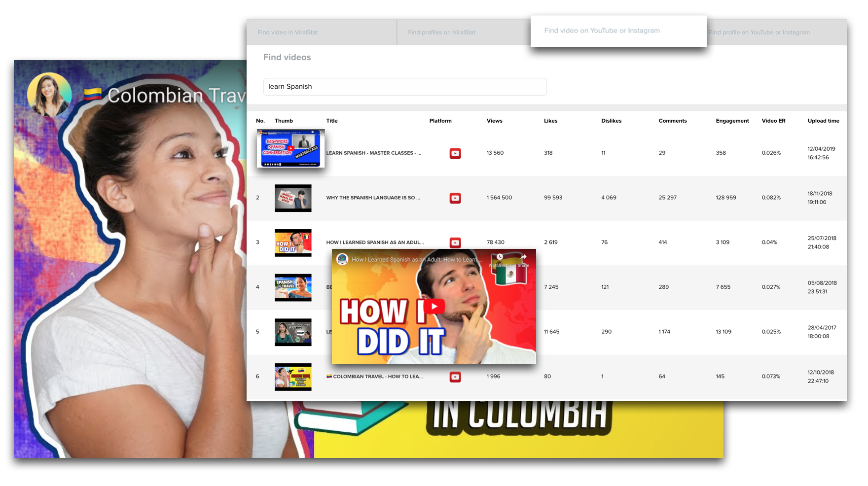Sort by the Dislikes column header
The width and height of the screenshot is (868, 486).
(611, 121)
